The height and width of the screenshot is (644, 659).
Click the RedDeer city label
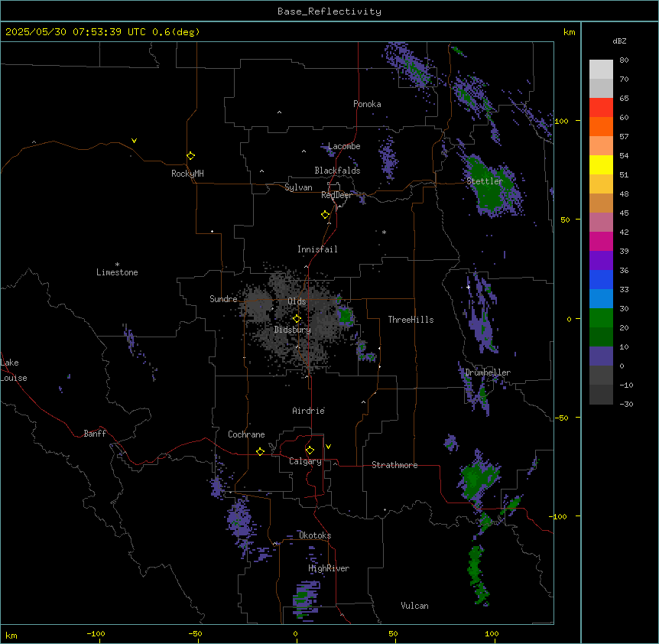336,195
